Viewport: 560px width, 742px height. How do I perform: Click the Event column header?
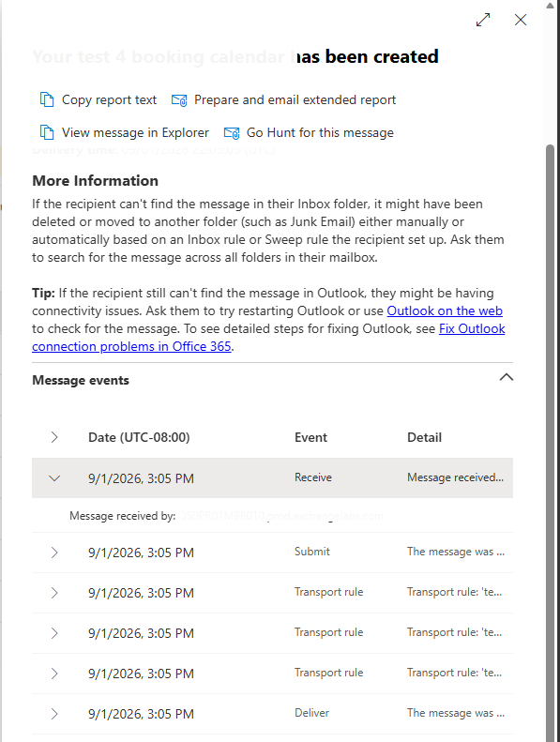[x=310, y=437]
